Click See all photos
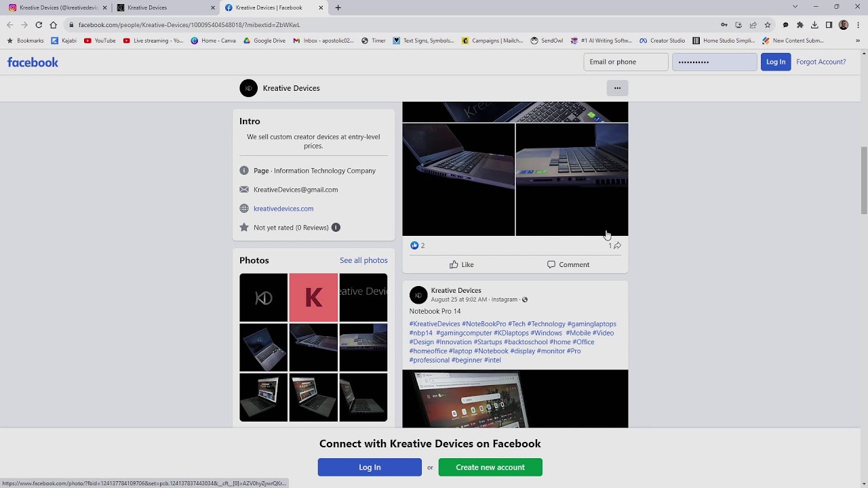This screenshot has width=868, height=488. (363, 260)
